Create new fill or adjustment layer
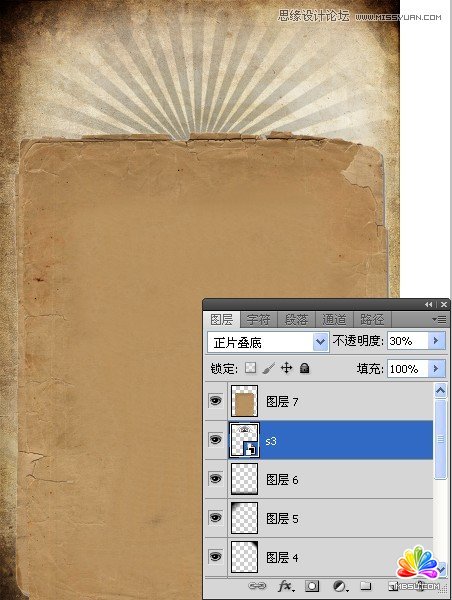Image resolution: width=452 pixels, height=600 pixels. point(339,586)
